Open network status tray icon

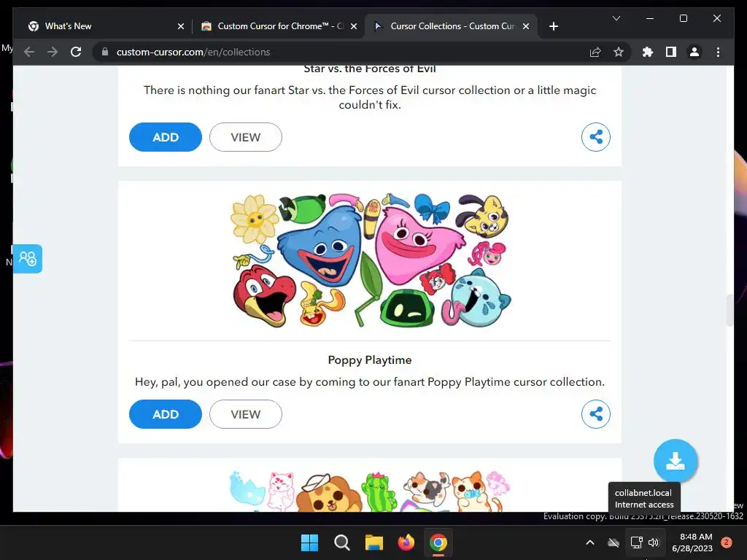[x=636, y=542]
